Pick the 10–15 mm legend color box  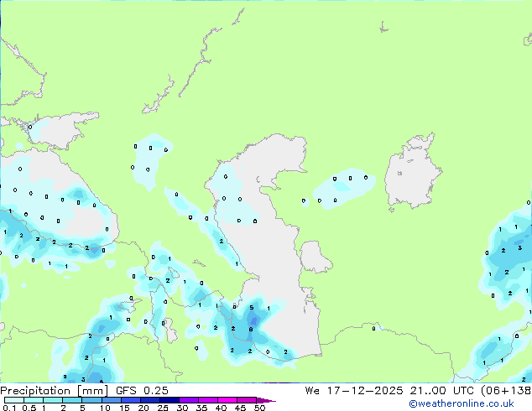[x=112, y=400]
